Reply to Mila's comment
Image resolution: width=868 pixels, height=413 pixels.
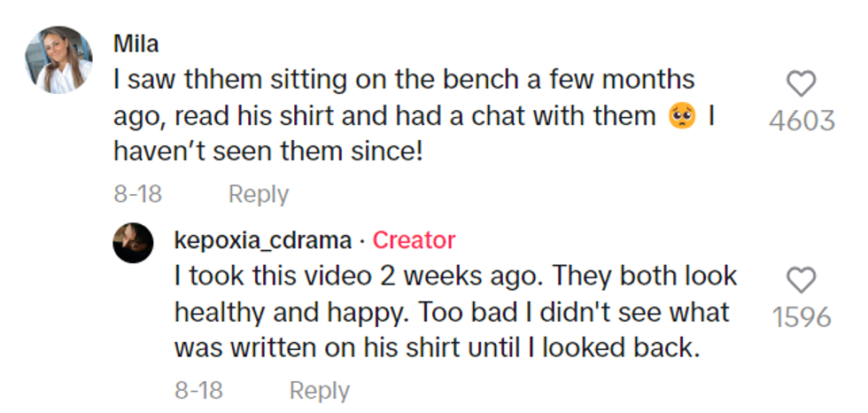(258, 194)
